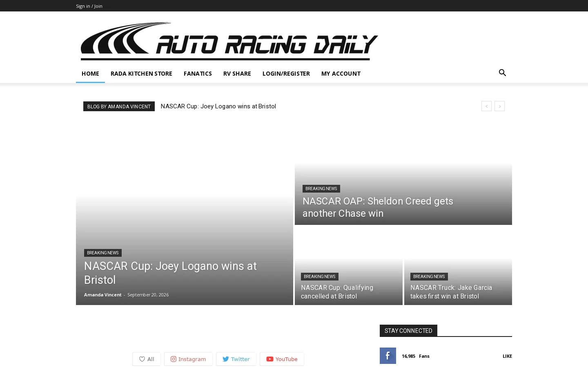The image size is (588, 368).
Task: Open the RV Share menu item
Action: (237, 74)
